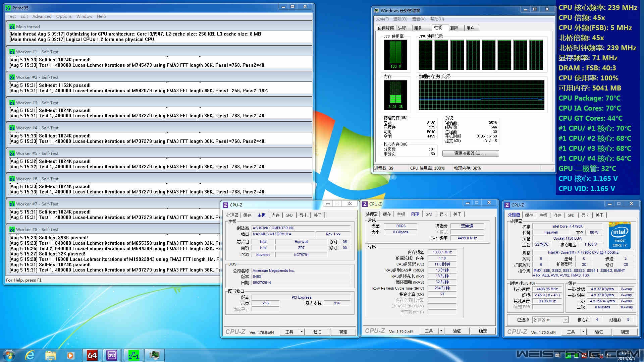Click 4498.95 MHz core speed value
Screen dimensions: 644x362
click(547, 289)
